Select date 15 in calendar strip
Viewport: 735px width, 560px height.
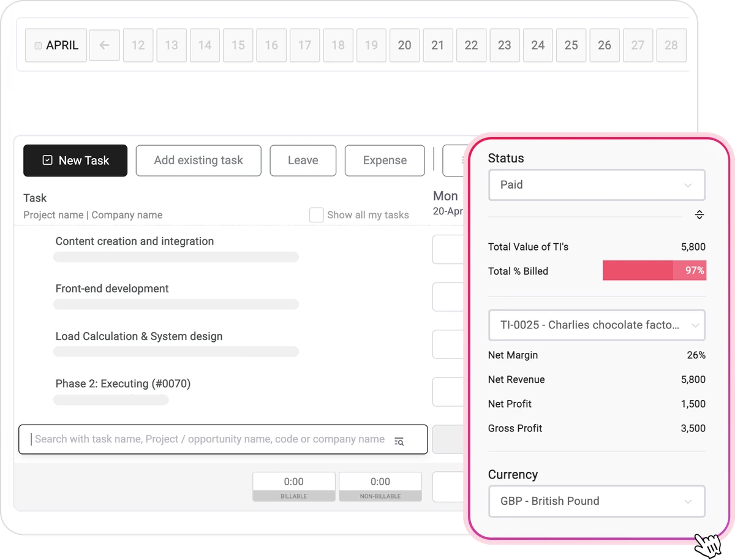coord(238,45)
